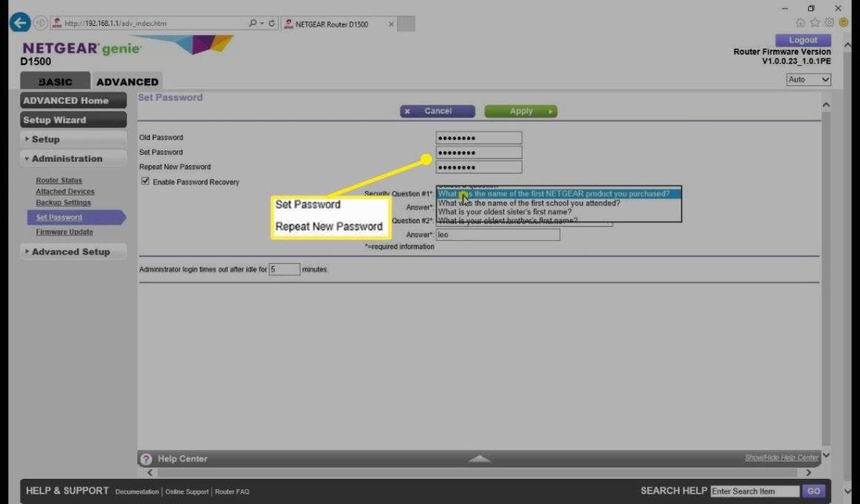Choose the oldest brother's first name option

tap(559, 219)
